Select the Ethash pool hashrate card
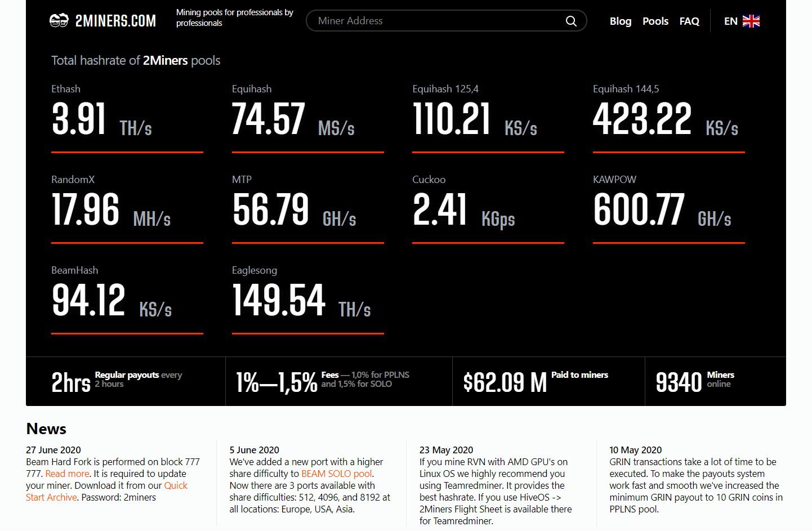Screen dimensions: 812x531 [x=127, y=115]
